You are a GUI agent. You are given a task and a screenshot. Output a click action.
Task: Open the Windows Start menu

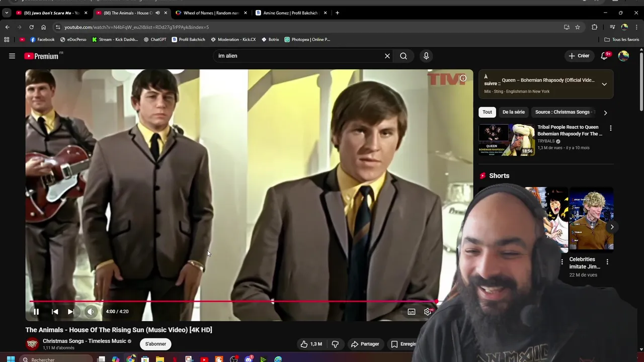[x=11, y=359]
